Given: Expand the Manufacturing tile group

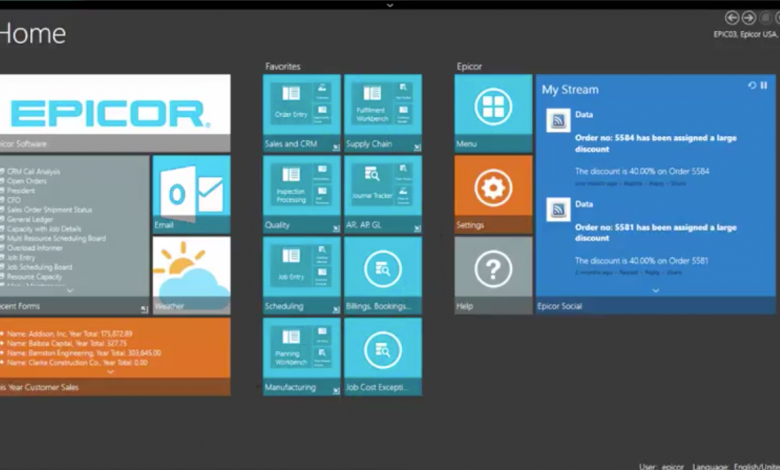Looking at the screenshot, I should pos(336,390).
